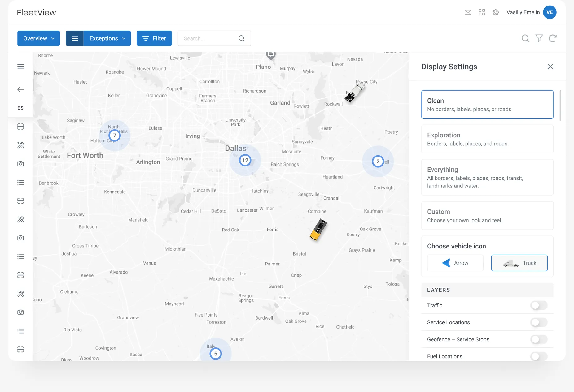Open the mail envelope icon in header

click(x=468, y=12)
